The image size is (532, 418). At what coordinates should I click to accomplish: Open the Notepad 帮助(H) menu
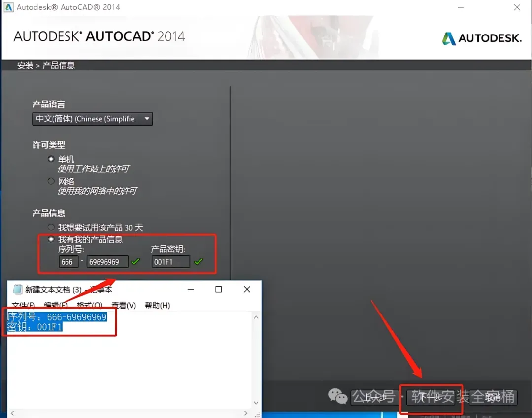[x=158, y=305]
